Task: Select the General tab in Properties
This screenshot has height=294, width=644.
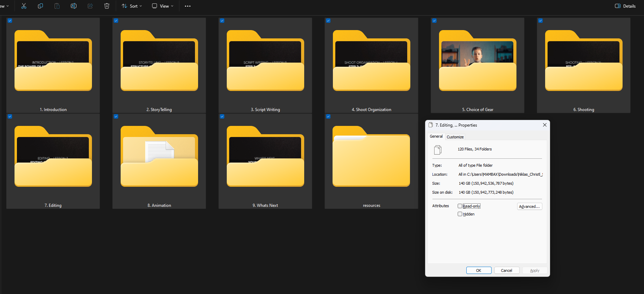Action: tap(436, 136)
